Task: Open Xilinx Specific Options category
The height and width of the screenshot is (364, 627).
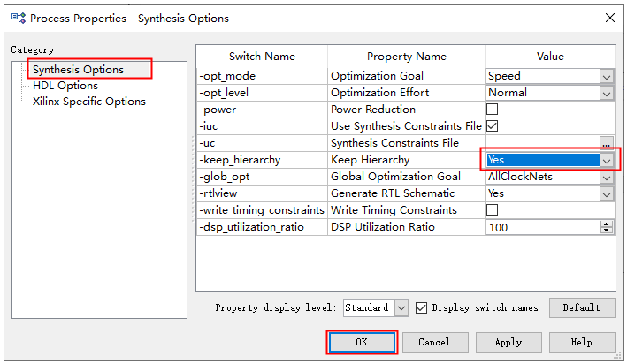Action: coord(88,102)
